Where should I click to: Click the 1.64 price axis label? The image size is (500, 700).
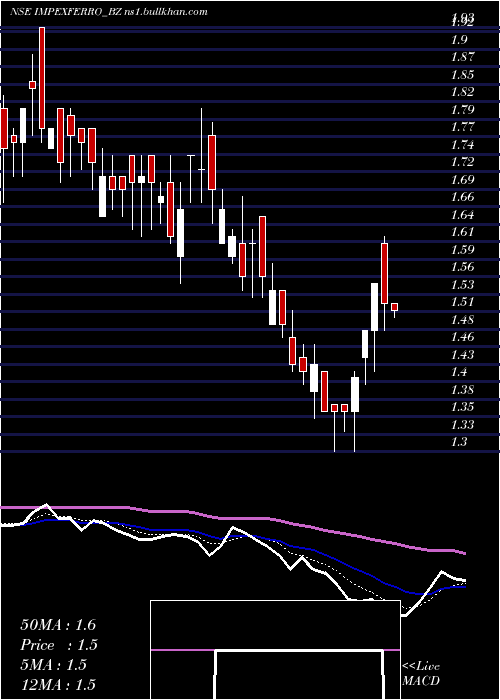click(463, 215)
